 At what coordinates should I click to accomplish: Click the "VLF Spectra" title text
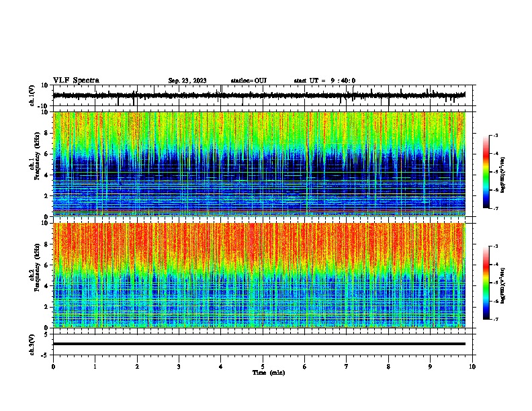pyautogui.click(x=76, y=81)
